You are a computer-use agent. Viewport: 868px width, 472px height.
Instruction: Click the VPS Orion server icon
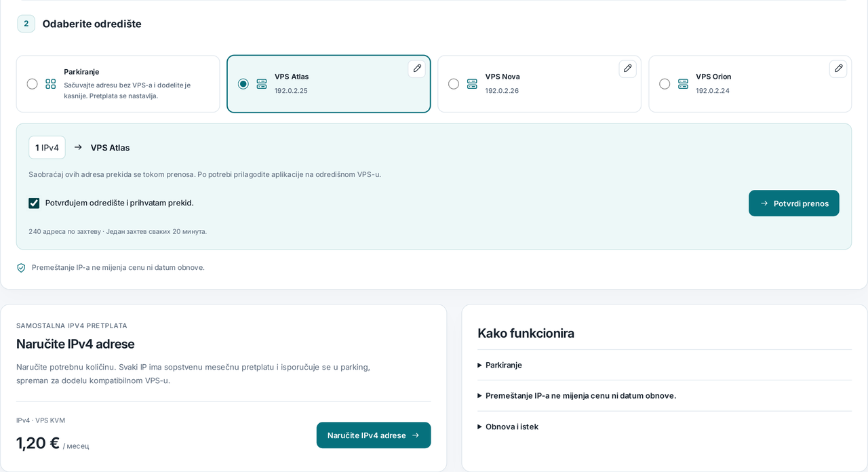pyautogui.click(x=683, y=84)
